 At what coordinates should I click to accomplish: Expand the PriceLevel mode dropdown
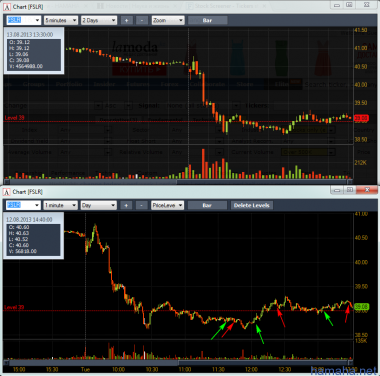click(x=167, y=205)
